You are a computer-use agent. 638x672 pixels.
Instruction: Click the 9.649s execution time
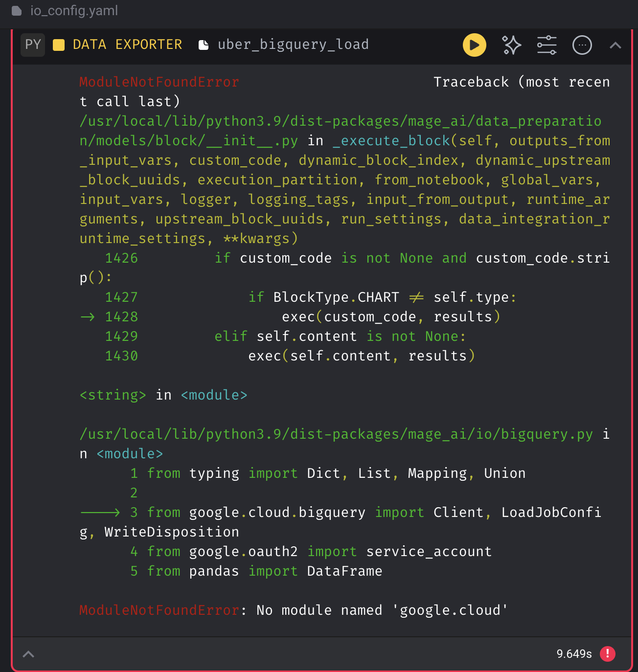(574, 654)
